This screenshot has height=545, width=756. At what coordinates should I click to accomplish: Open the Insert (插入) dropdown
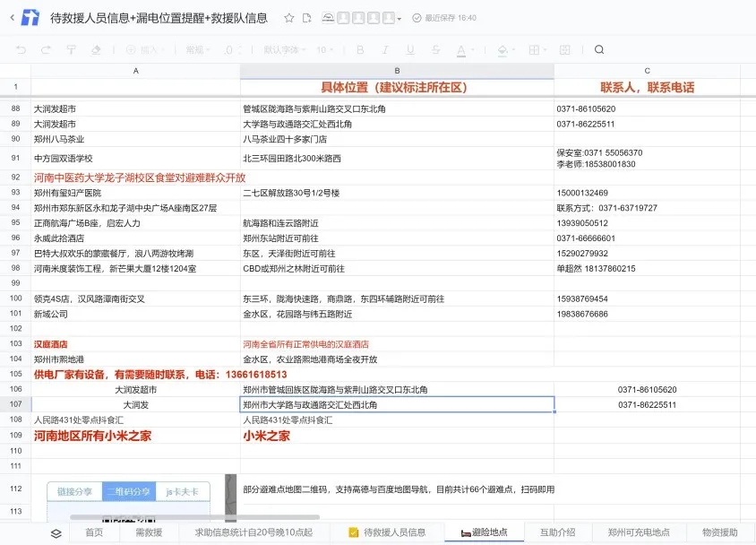pos(145,49)
